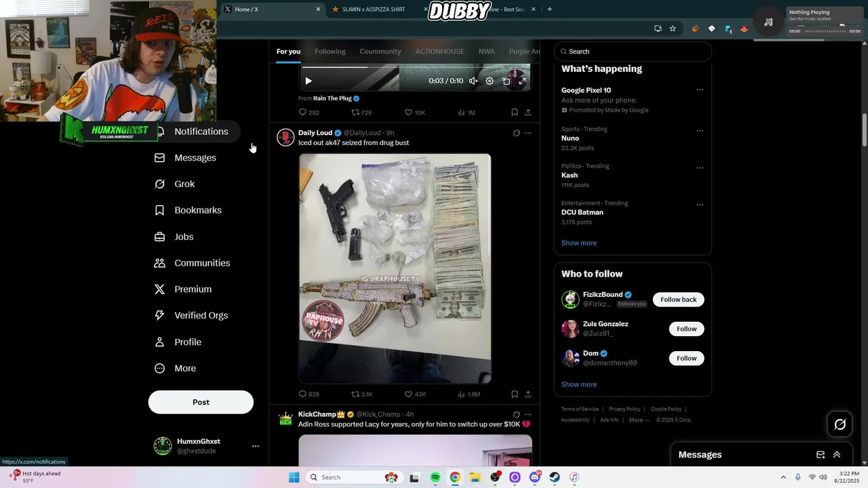Switch to the NWA tab
Image resolution: width=868 pixels, height=488 pixels.
click(486, 52)
